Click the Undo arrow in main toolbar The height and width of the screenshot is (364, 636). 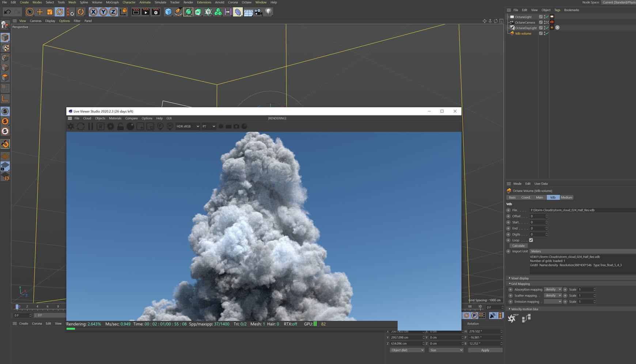pyautogui.click(x=7, y=12)
